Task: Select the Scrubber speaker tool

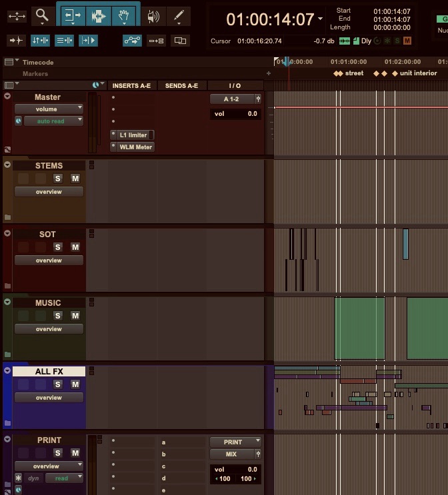Action: point(153,16)
